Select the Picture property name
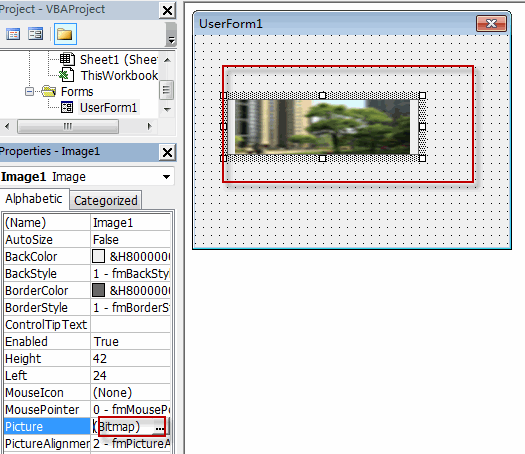Viewport: 525px width, 454px height. (x=47, y=427)
